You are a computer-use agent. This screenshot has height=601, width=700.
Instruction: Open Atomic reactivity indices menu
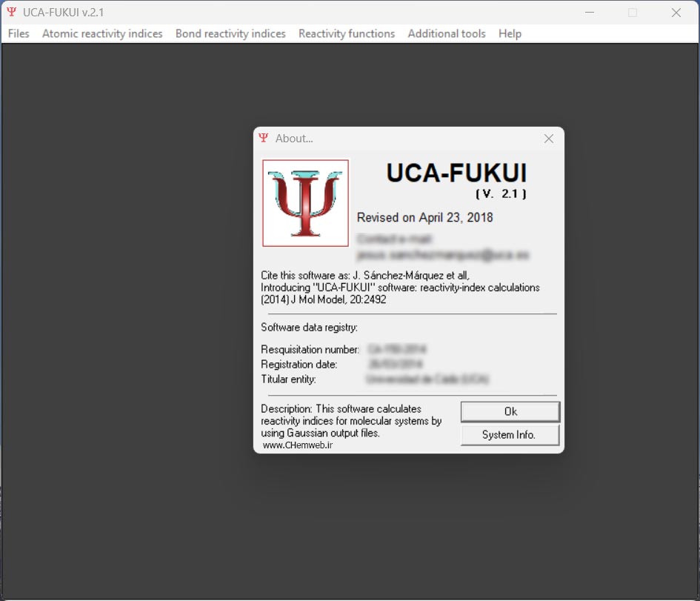[102, 33]
